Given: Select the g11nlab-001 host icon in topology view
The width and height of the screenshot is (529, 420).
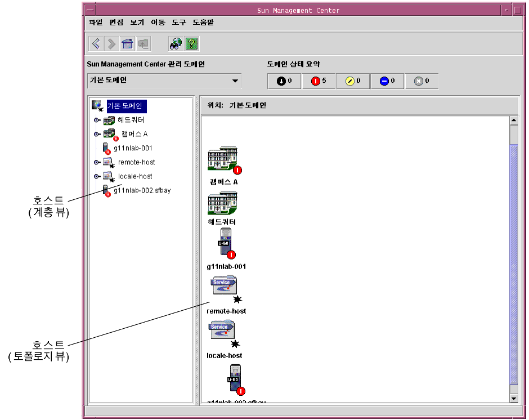Looking at the screenshot, I should coord(226,243).
